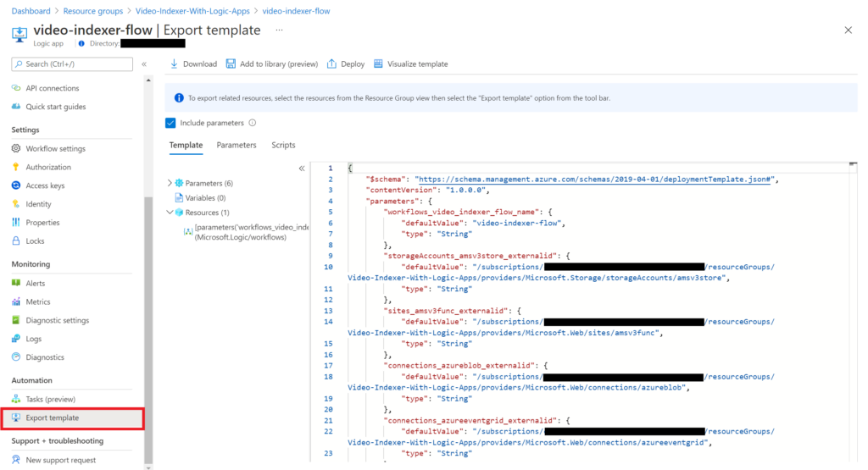Click the "video-indexer-flow" default value
Image resolution: width=868 pixels, height=470 pixels.
516,223
